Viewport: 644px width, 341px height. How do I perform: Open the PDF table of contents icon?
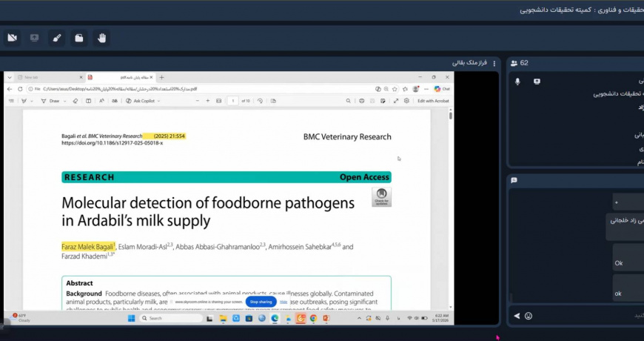click(12, 101)
